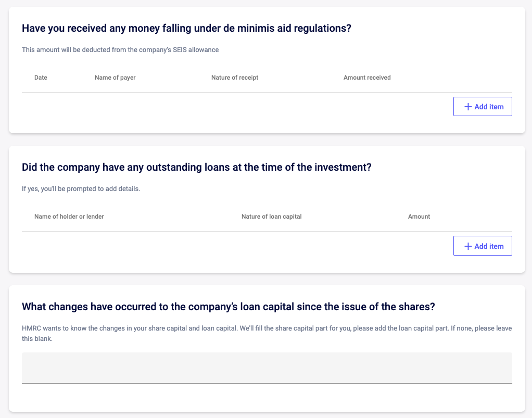This screenshot has width=532, height=418.
Task: Click the Date column header
Action: pos(41,78)
